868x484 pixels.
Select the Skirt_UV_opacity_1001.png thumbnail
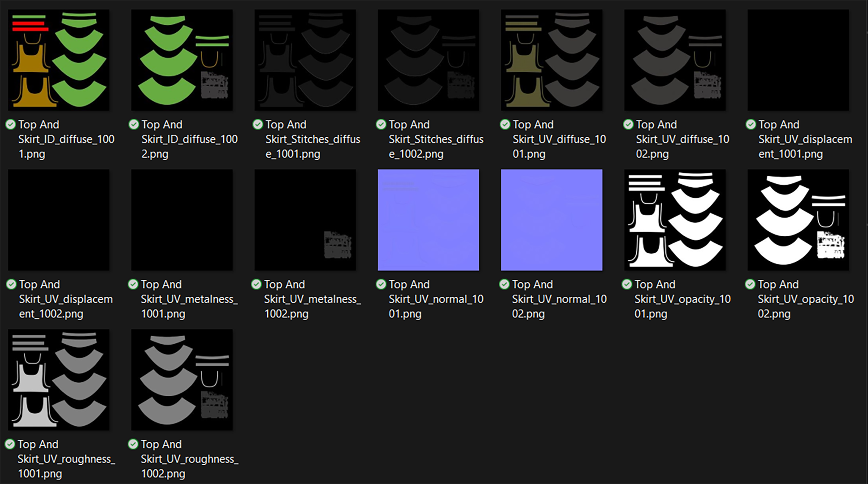(x=675, y=220)
